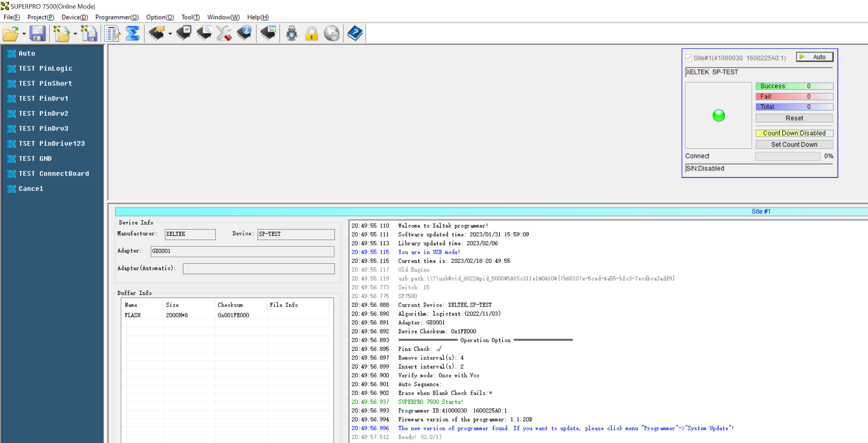Viewport: 868px width, 443px height.
Task: Click the load project folder icon
Action: (x=62, y=34)
